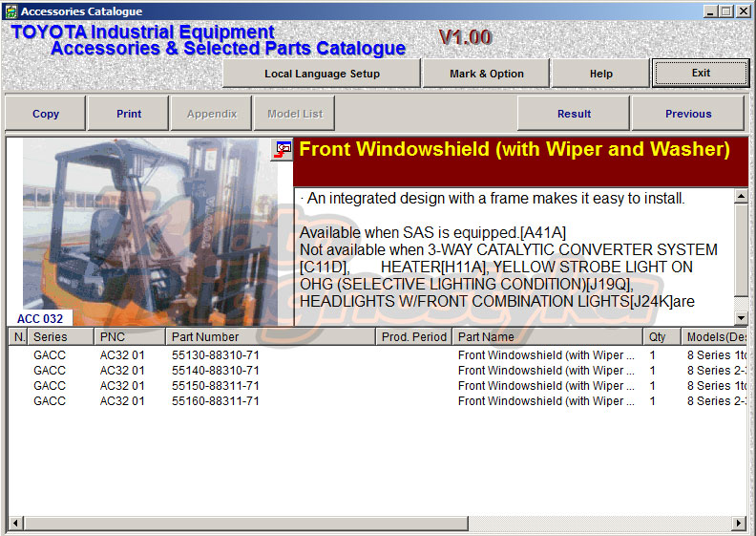Viewport: 756px width, 536px height.
Task: Open the Mark & Option button
Action: coord(486,74)
